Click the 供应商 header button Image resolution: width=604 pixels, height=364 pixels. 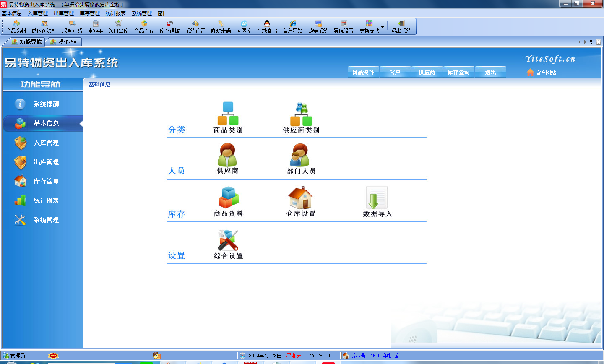point(427,72)
